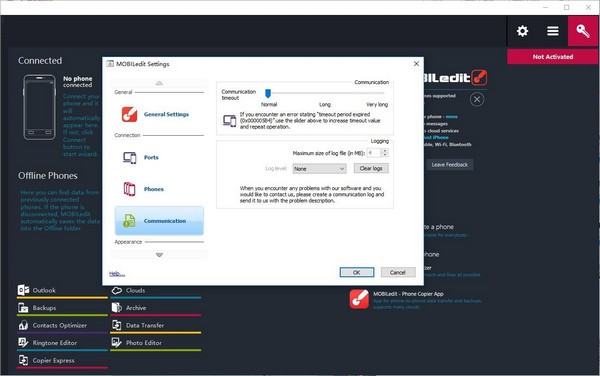
Task: Click the red key activation icon
Action: click(x=583, y=31)
